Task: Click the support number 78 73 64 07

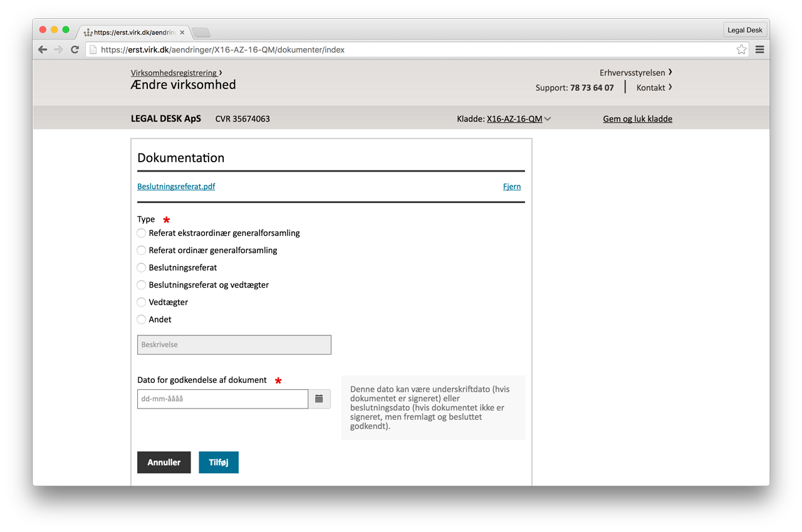Action: pos(592,88)
